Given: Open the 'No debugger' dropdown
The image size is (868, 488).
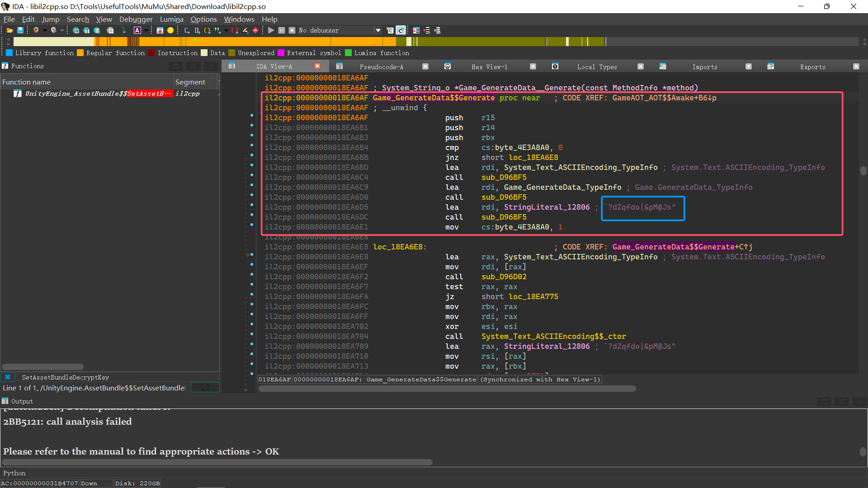Looking at the screenshot, I should click(x=378, y=30).
